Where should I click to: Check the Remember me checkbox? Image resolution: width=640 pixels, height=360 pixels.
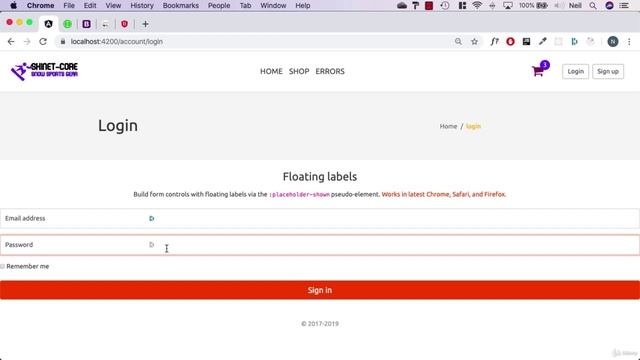2,267
